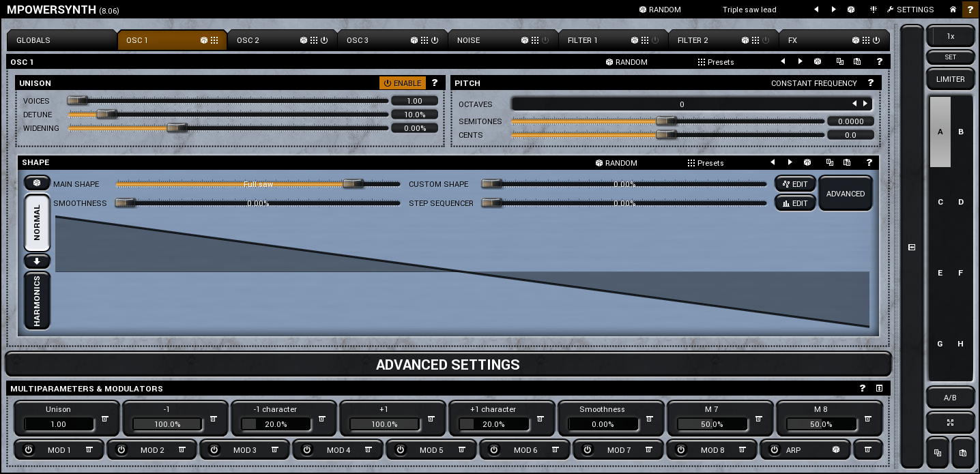Click the ADVANCED button in SHAPE
Screen dimensions: 980x474
846,194
